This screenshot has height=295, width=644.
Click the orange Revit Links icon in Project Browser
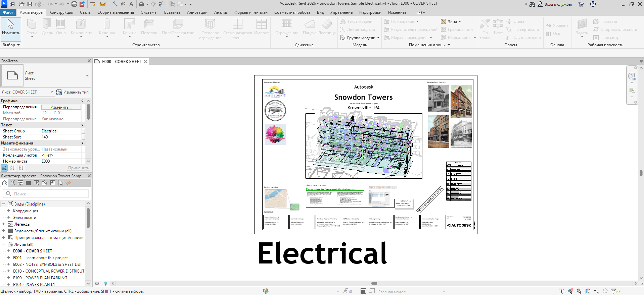[69, 183]
